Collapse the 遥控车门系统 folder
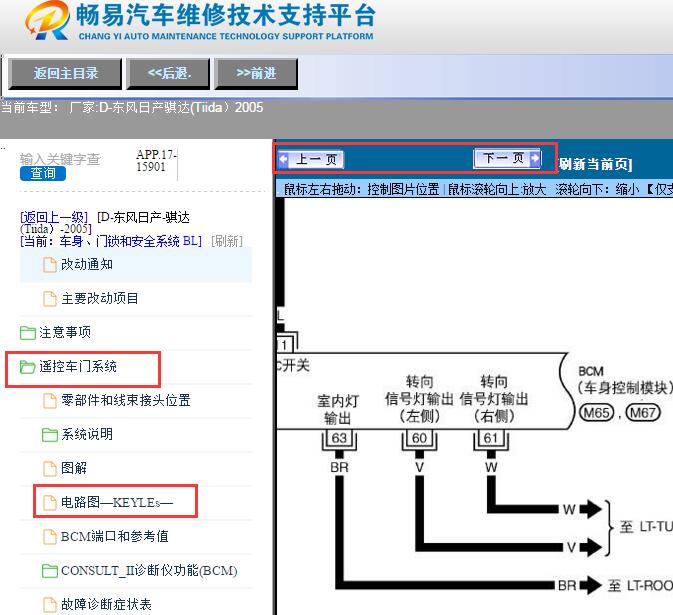 [78, 366]
